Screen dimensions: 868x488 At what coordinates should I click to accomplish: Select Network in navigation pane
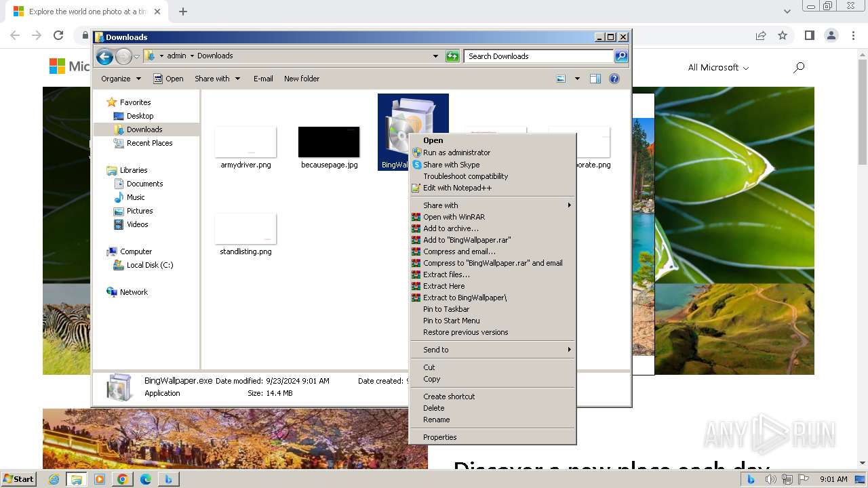coord(134,292)
